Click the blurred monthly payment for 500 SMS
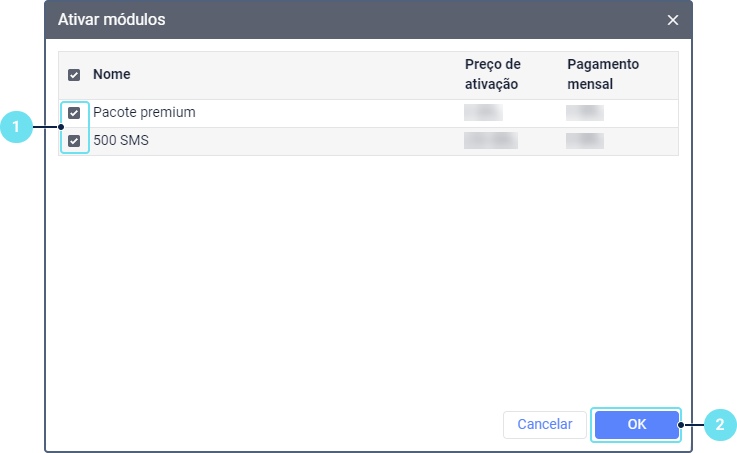Viewport: 737px width, 453px height. coord(585,141)
